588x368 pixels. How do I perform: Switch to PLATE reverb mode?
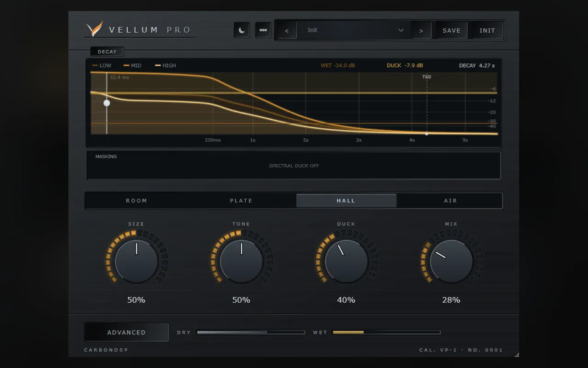pos(242,201)
